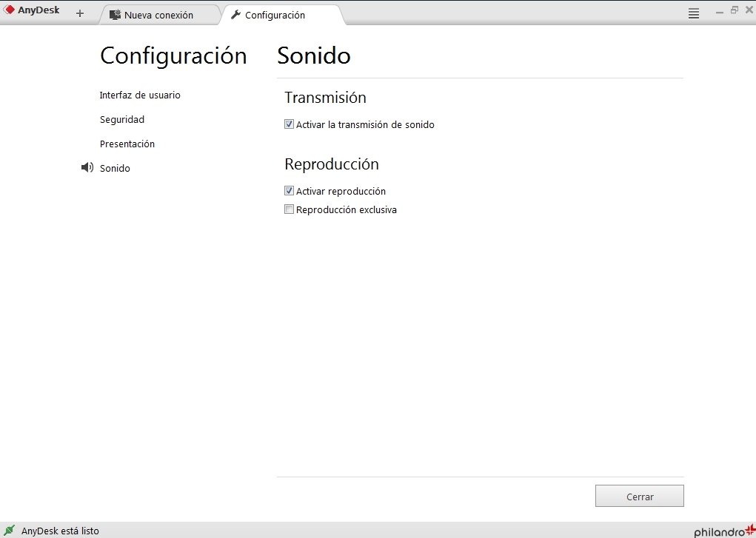The width and height of the screenshot is (756, 538).
Task: Click the green connection status icon
Action: 9,531
